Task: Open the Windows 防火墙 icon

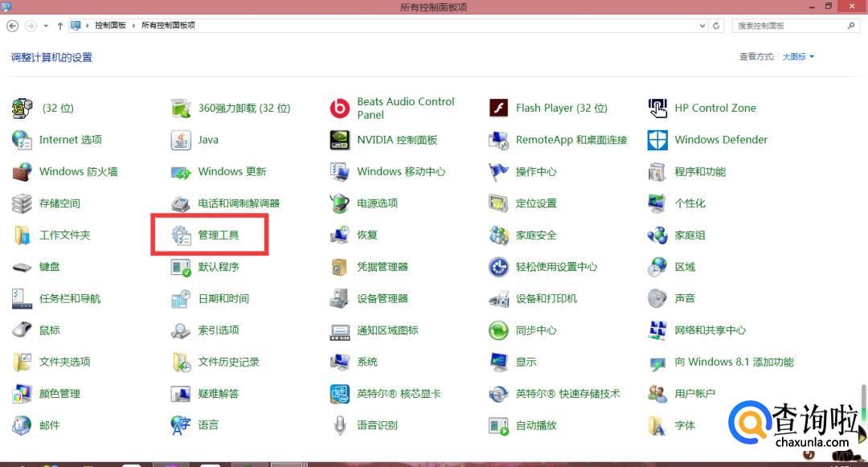Action: (x=22, y=171)
